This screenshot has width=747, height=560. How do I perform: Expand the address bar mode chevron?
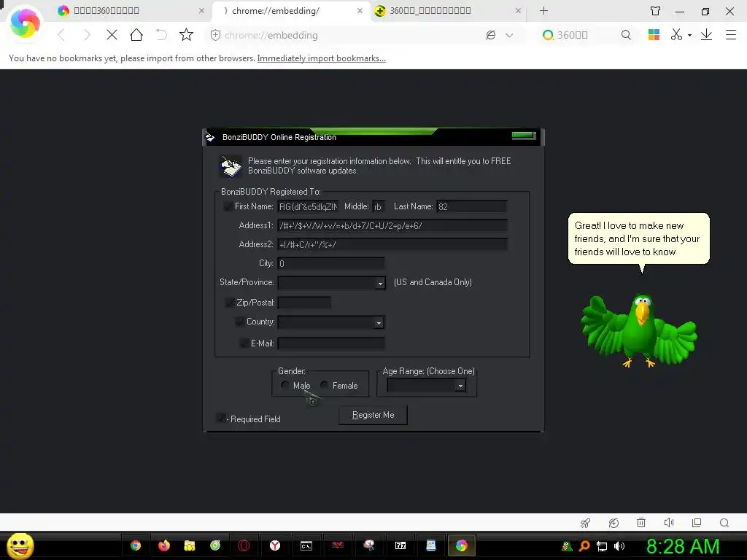click(x=509, y=35)
